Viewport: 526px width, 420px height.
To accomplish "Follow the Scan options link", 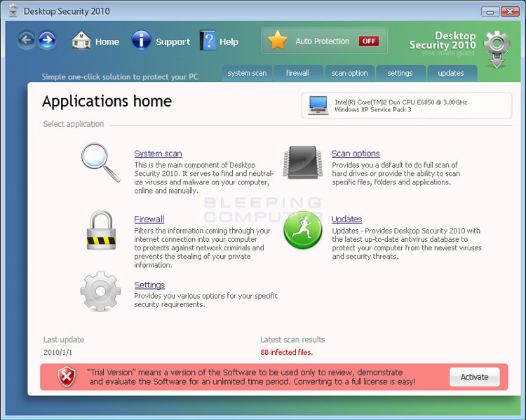I will 356,154.
